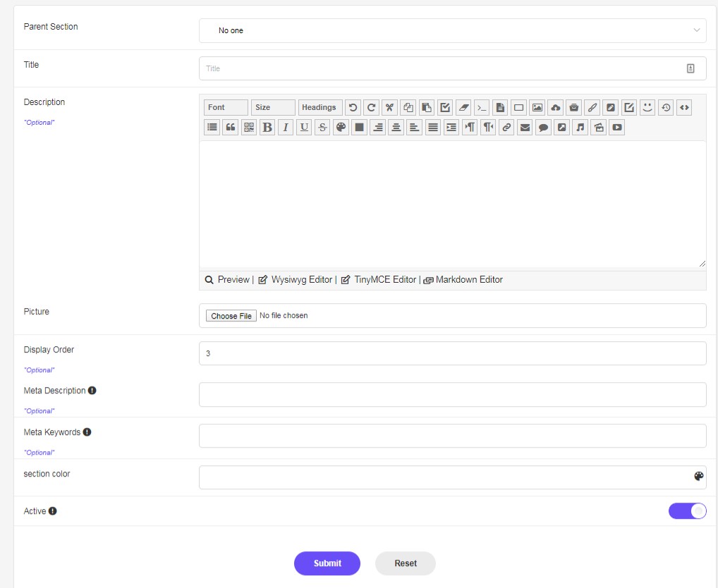
Task: Insert a blockquote using the quote icon
Action: point(231,127)
